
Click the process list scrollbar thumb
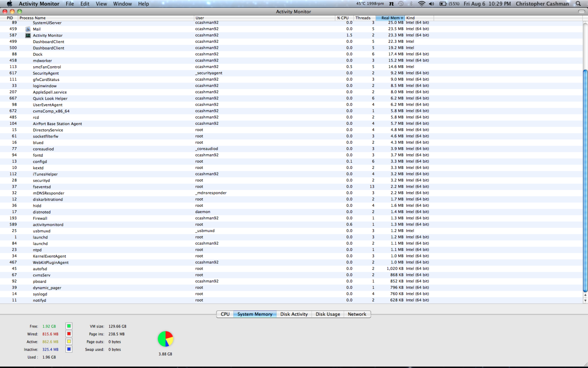pyautogui.click(x=585, y=180)
